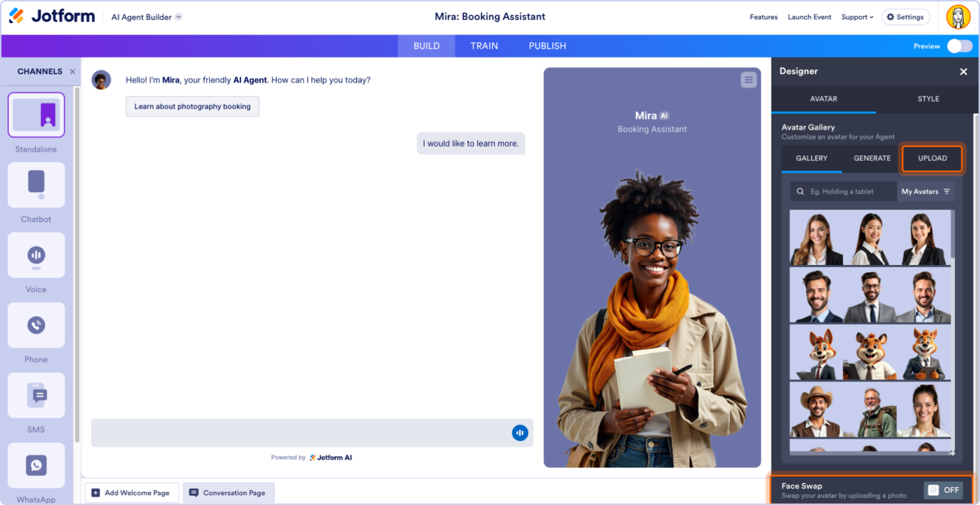The height and width of the screenshot is (505, 980).
Task: Select the Standalone channel icon
Action: [36, 115]
